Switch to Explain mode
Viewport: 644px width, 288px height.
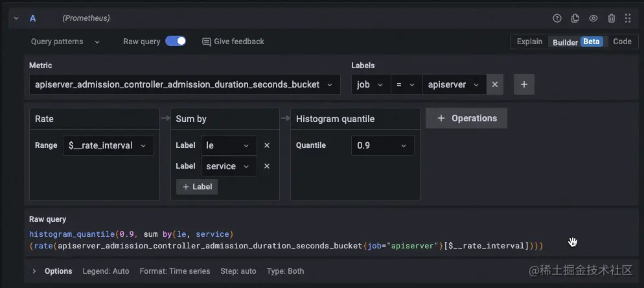click(529, 42)
